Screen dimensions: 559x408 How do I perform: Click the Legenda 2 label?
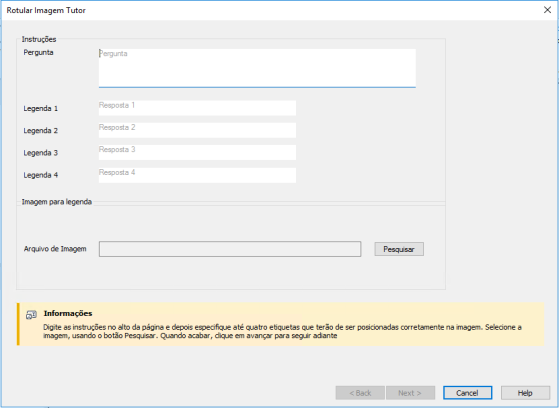tap(41, 131)
